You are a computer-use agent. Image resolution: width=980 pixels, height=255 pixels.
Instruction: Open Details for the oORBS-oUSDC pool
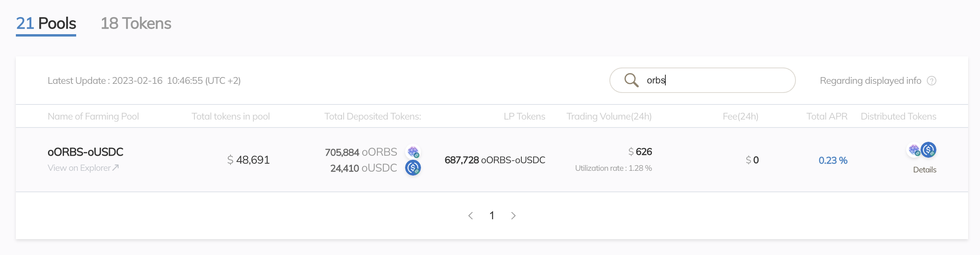click(924, 170)
